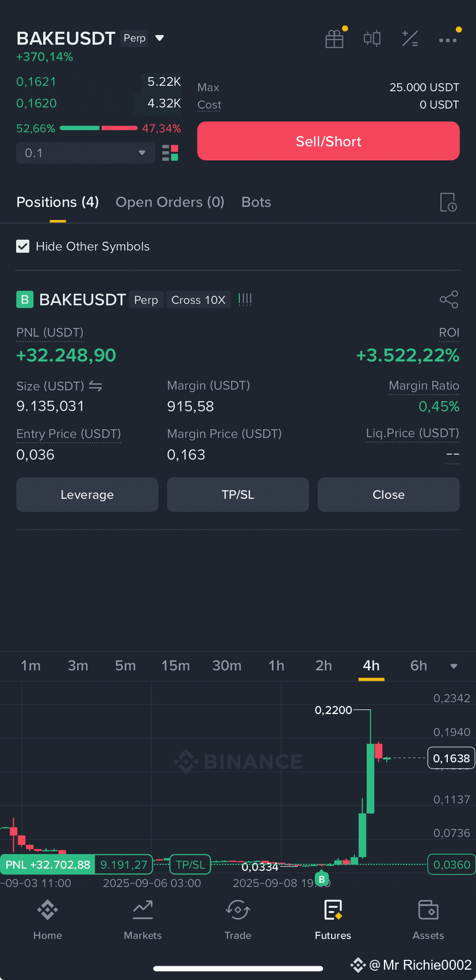The image size is (476, 980).
Task: Open the three-dot more menu
Action: pos(447,40)
